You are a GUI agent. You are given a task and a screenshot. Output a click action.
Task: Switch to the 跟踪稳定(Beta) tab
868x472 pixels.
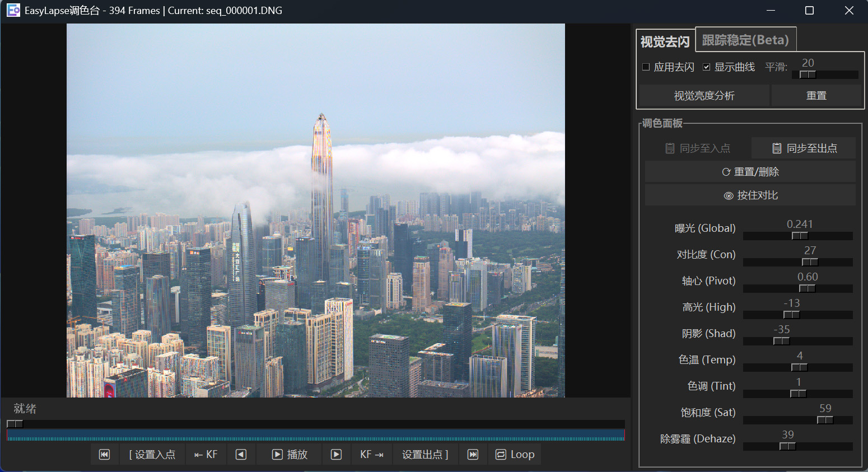coord(745,40)
